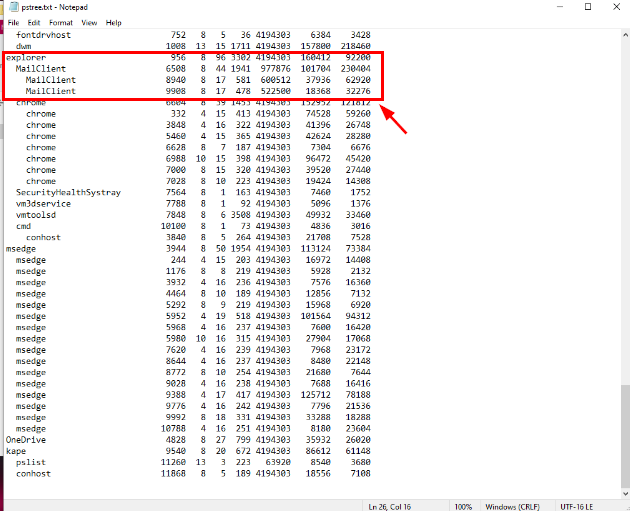Maximize the Notepad window

click(x=588, y=7)
